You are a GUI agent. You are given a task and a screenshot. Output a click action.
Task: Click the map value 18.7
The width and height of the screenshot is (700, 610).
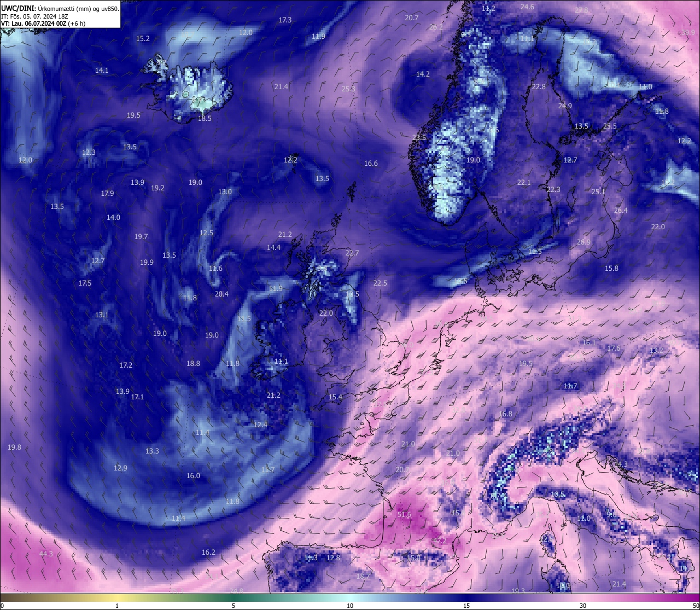coord(363,577)
